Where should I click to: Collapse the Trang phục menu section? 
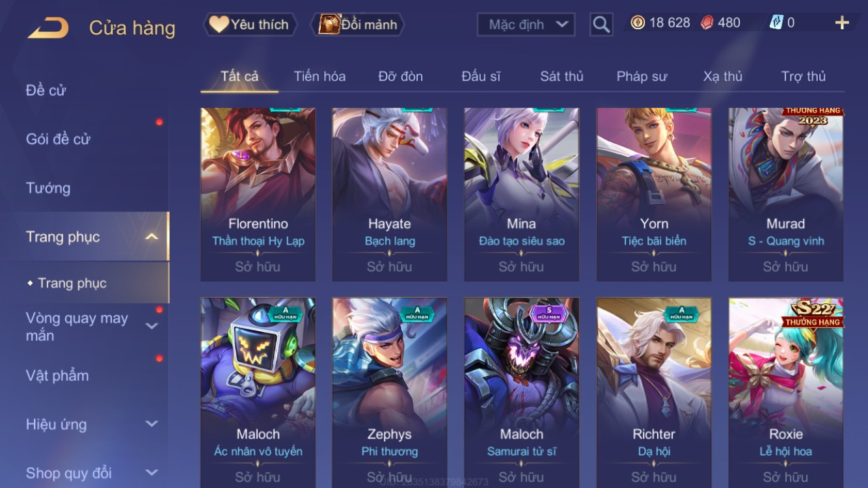tap(152, 237)
